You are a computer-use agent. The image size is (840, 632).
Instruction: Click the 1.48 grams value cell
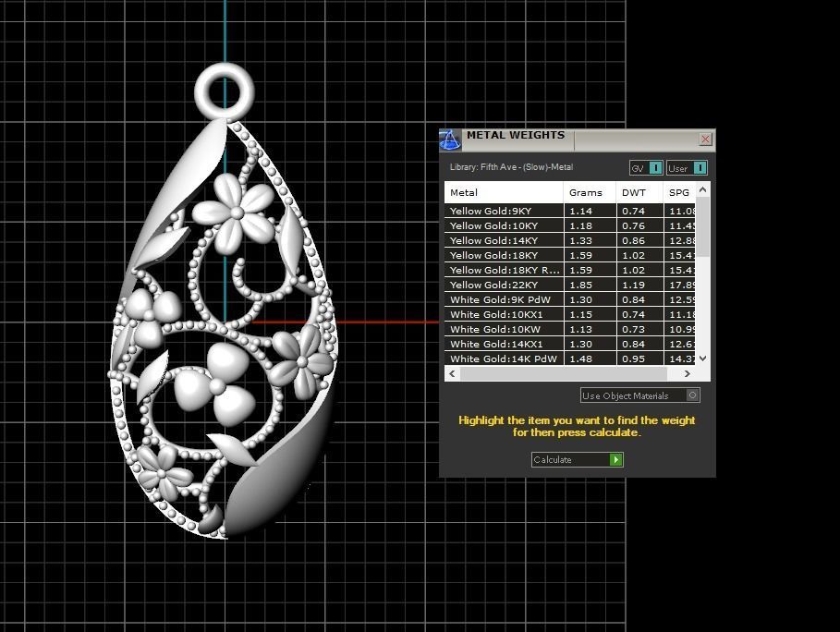590,359
